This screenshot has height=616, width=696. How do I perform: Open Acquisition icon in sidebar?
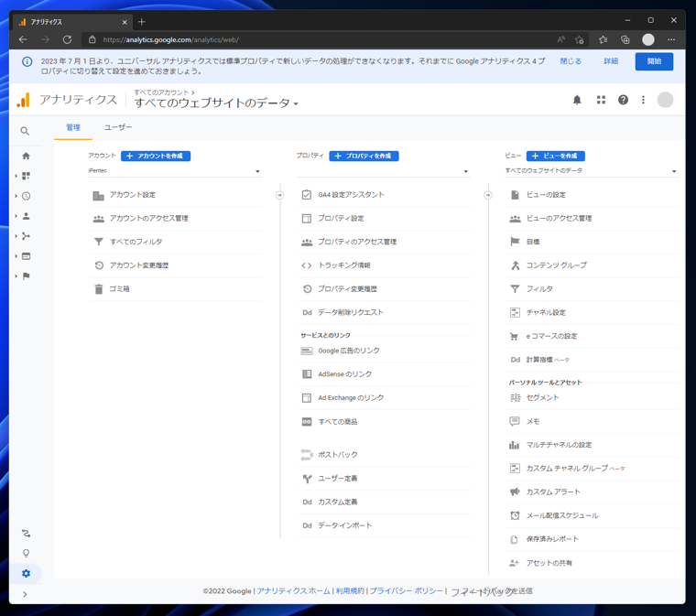click(x=27, y=236)
